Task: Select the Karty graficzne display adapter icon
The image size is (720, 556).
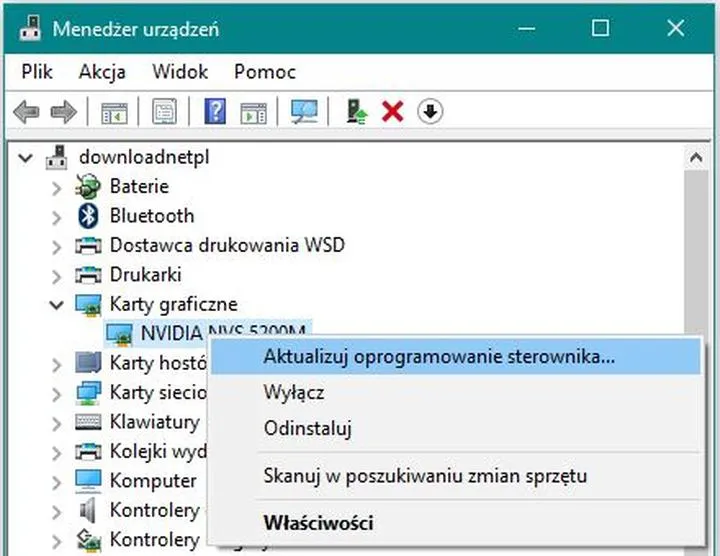Action: [x=88, y=305]
